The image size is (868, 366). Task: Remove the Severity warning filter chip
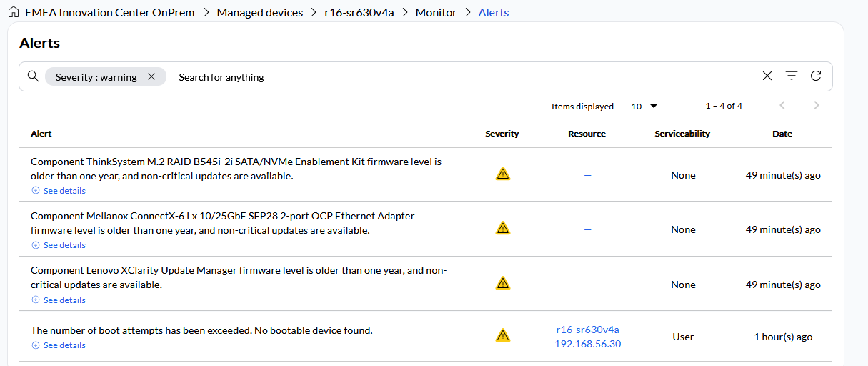pyautogui.click(x=151, y=77)
